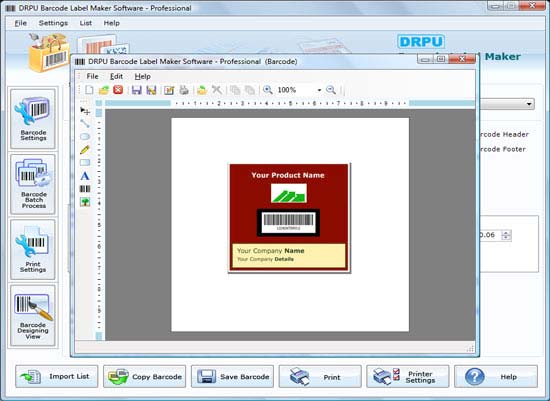The width and height of the screenshot is (550, 401).
Task: Click 'Your Company Details' text on the label
Action: (x=265, y=259)
